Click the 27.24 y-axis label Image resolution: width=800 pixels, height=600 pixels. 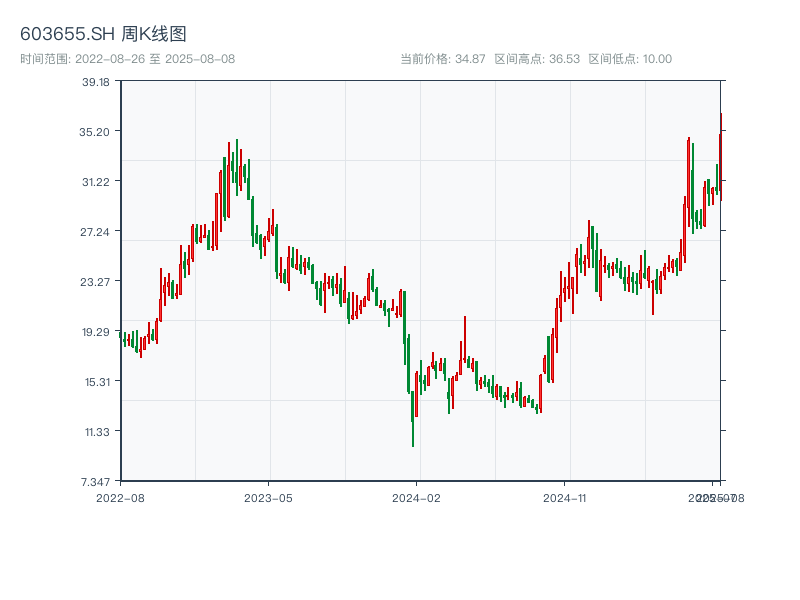[96, 232]
